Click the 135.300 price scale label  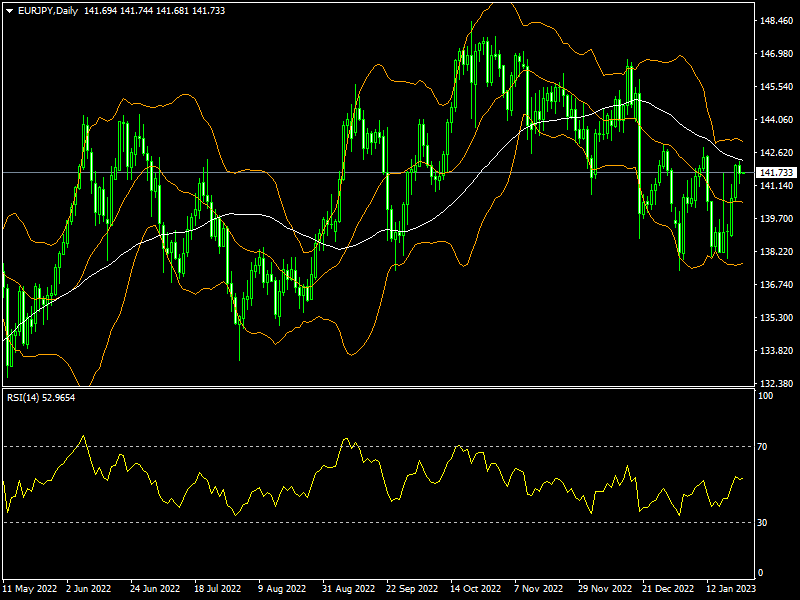click(777, 318)
